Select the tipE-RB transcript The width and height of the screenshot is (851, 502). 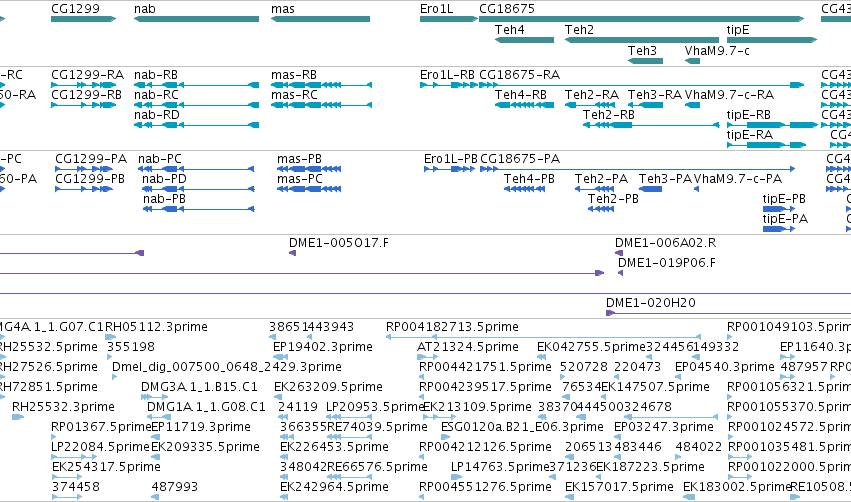772,125
